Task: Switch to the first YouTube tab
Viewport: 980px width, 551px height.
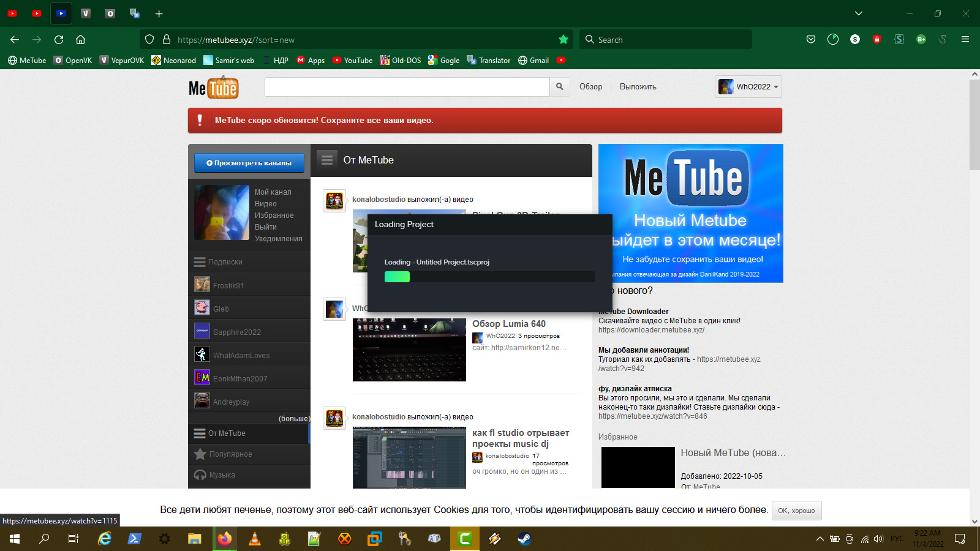Action: click(x=12, y=13)
